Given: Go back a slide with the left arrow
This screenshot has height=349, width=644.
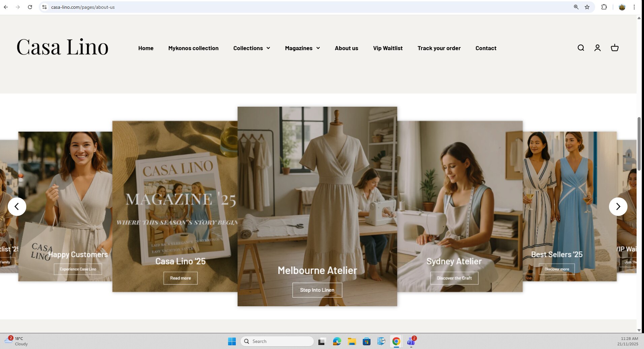Looking at the screenshot, I should 17,206.
